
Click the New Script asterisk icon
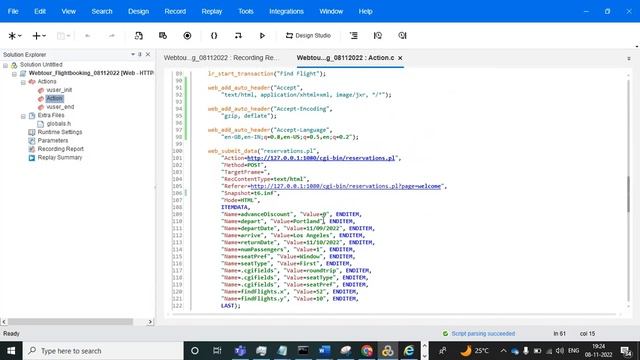tap(12, 36)
